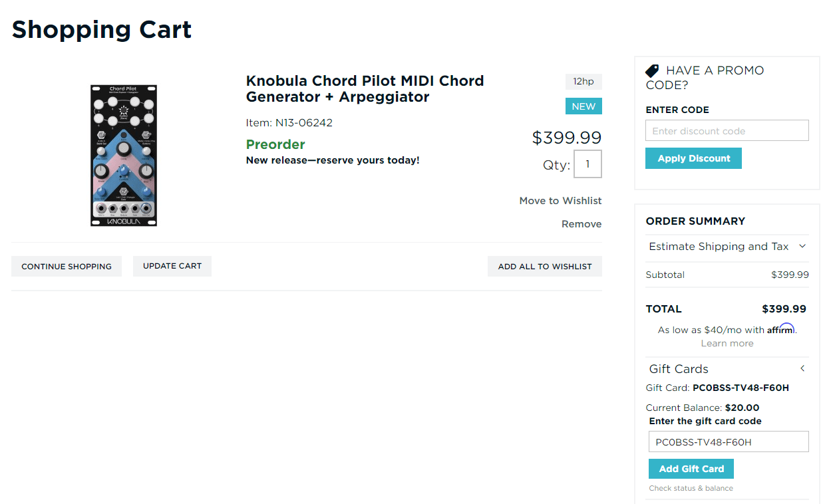
Task: Remove the Chord Pilot from cart
Action: (x=581, y=223)
